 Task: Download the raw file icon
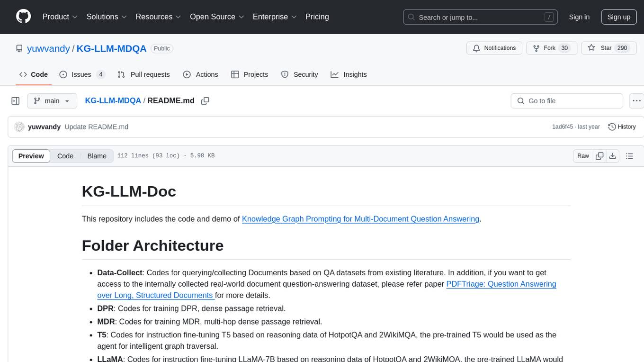tap(612, 156)
